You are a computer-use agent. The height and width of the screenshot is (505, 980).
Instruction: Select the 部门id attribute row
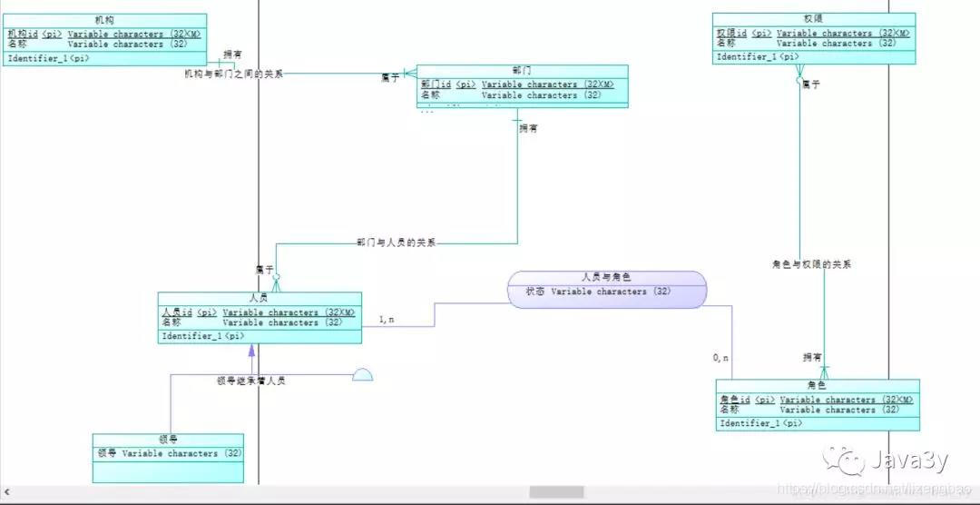[517, 84]
